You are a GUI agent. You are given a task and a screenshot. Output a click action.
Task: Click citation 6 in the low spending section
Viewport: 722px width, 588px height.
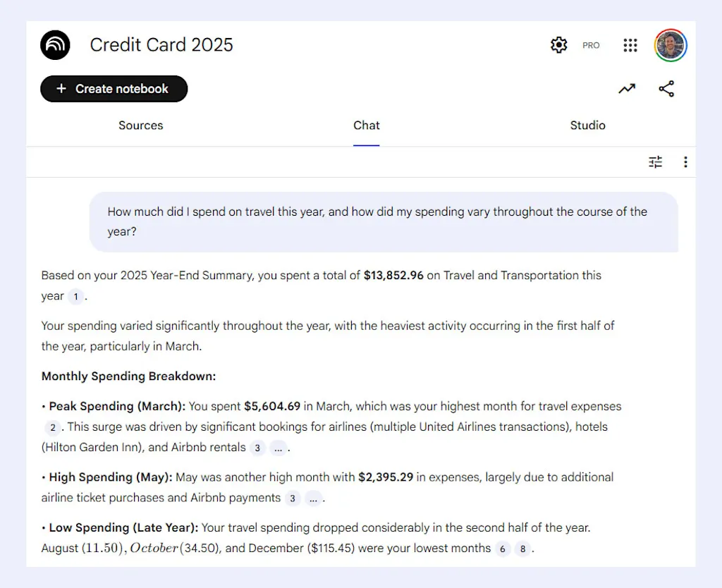503,549
